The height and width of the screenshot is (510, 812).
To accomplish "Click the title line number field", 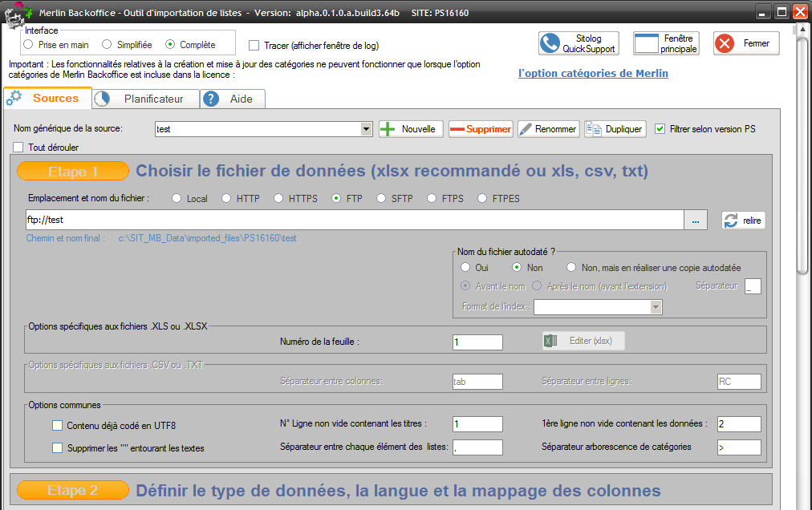I will point(477,424).
